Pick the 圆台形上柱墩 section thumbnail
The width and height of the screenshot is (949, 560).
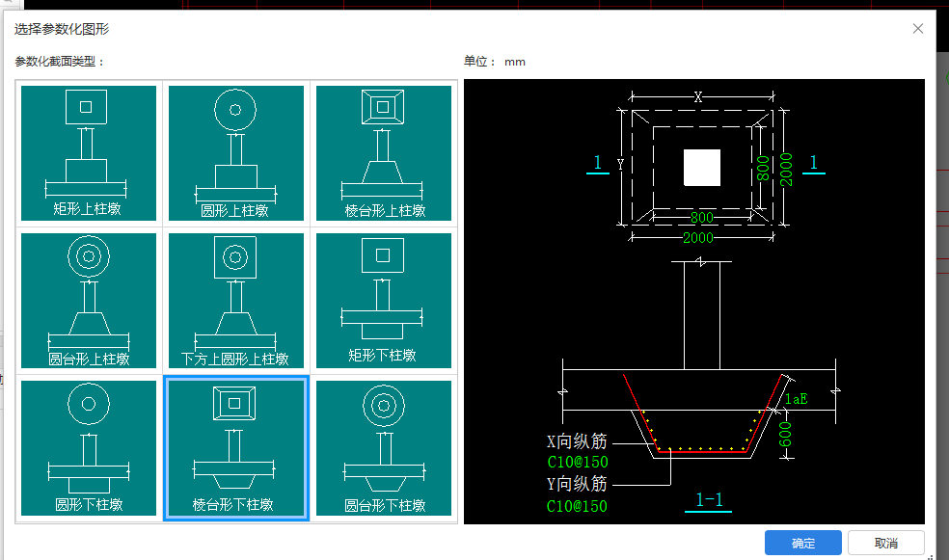(89, 301)
